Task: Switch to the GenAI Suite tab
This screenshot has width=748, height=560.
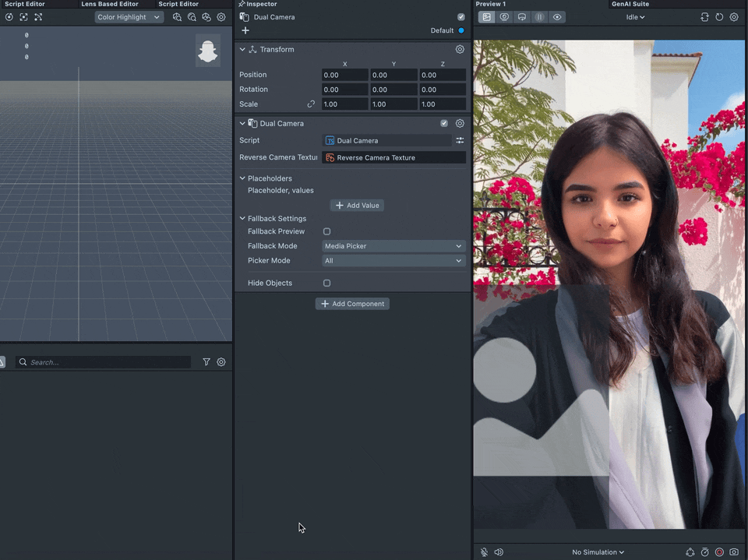Action: pyautogui.click(x=630, y=4)
